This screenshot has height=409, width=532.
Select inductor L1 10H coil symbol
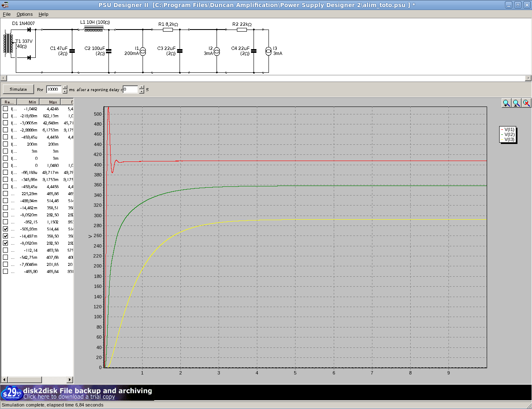(94, 29)
